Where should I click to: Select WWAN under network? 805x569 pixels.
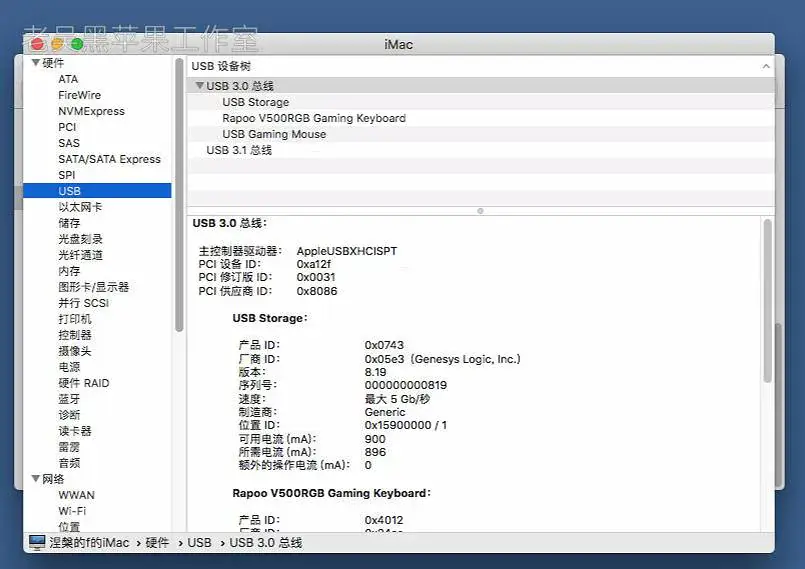point(76,495)
